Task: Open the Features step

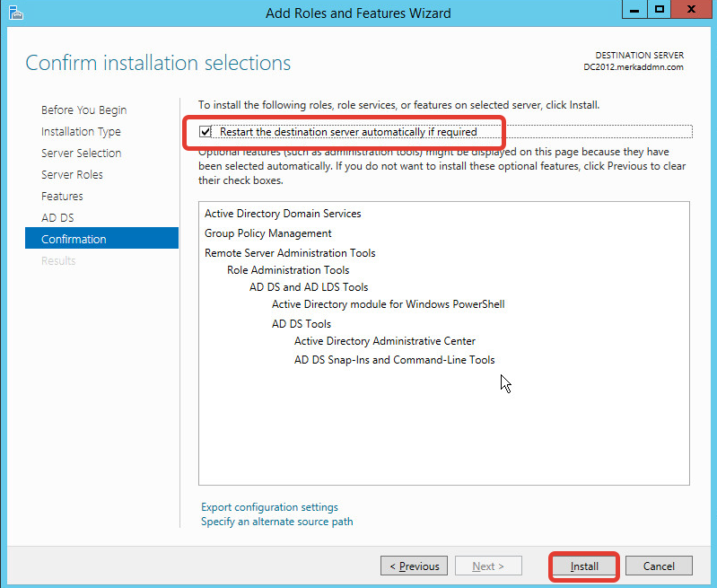Action: (62, 197)
